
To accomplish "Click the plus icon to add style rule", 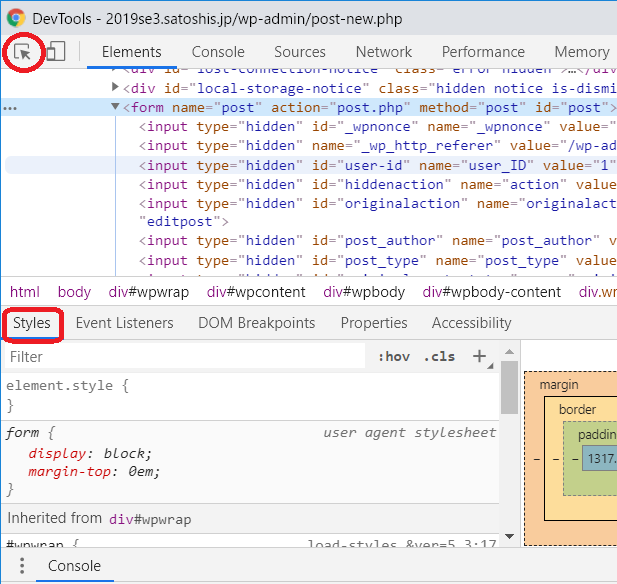I will pyautogui.click(x=480, y=356).
